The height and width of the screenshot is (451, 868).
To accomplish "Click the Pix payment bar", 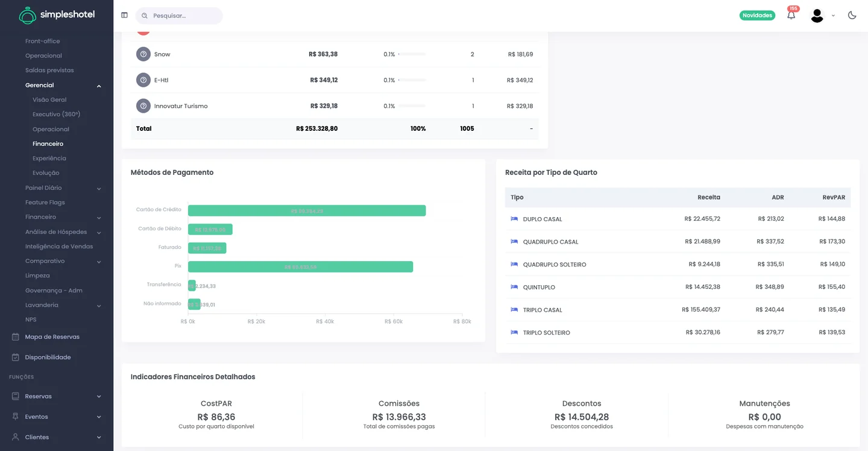I will click(300, 266).
